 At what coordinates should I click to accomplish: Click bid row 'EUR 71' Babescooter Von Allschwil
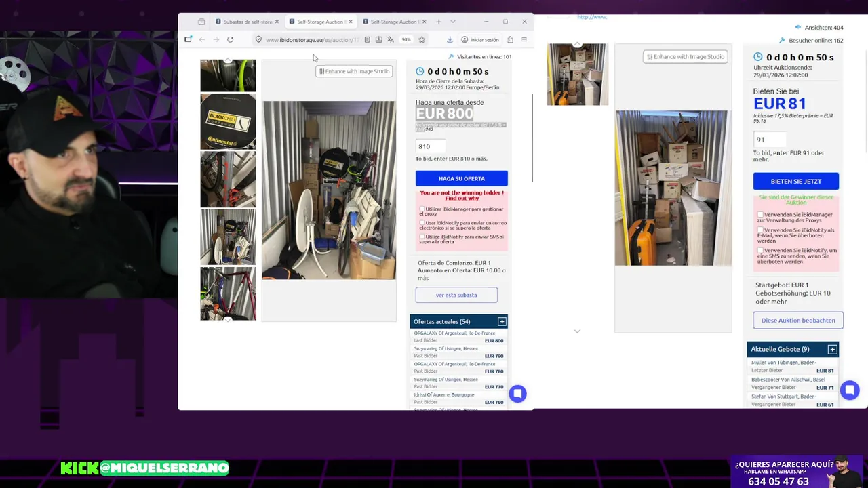click(793, 384)
